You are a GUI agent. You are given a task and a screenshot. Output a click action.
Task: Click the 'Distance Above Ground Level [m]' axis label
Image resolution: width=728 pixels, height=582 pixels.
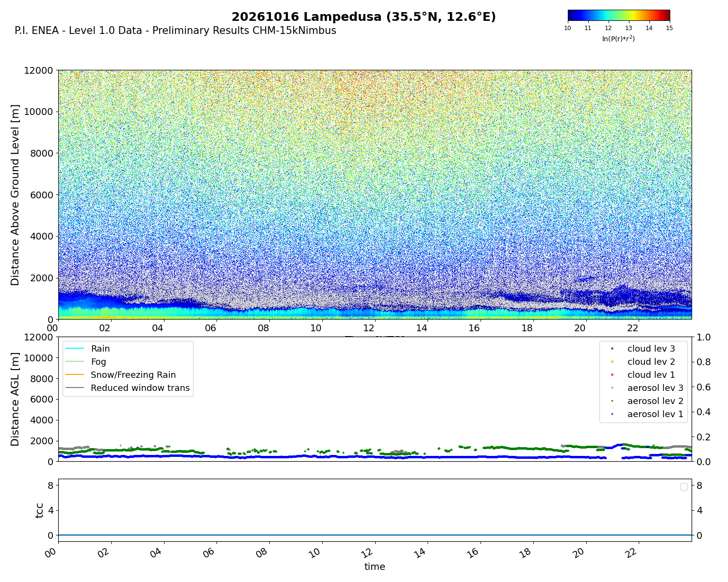click(15, 194)
